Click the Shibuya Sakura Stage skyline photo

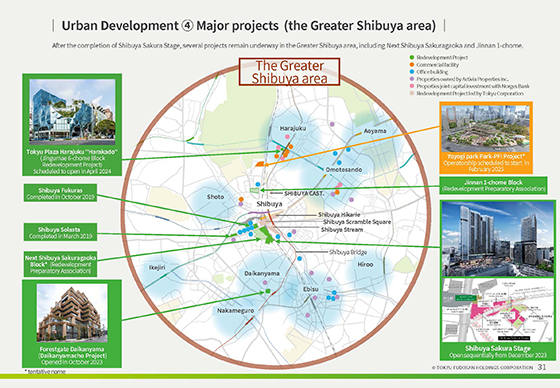pyautogui.click(x=498, y=239)
